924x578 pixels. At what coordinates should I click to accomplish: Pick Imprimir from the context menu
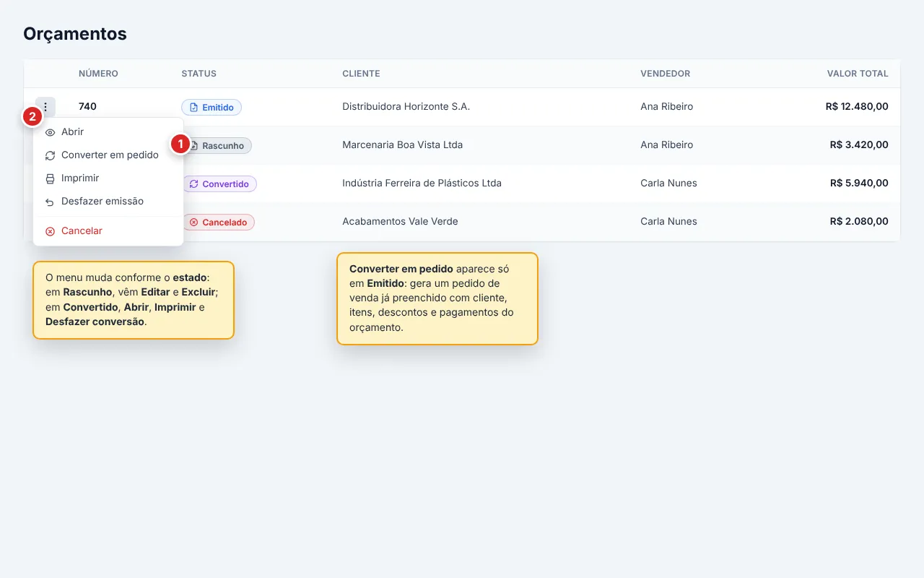(x=108, y=178)
